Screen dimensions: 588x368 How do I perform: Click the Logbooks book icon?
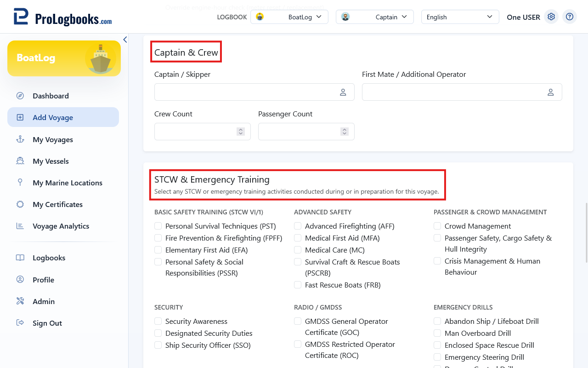click(x=20, y=258)
